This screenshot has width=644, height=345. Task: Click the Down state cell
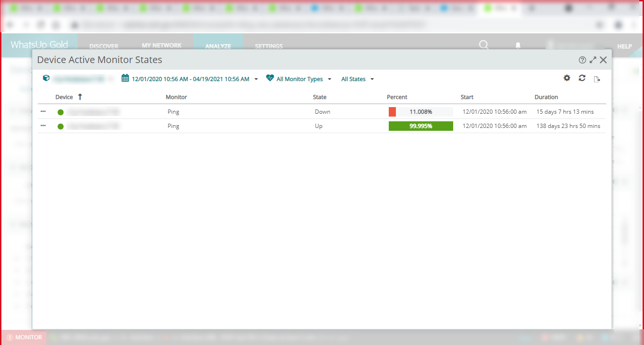(322, 112)
